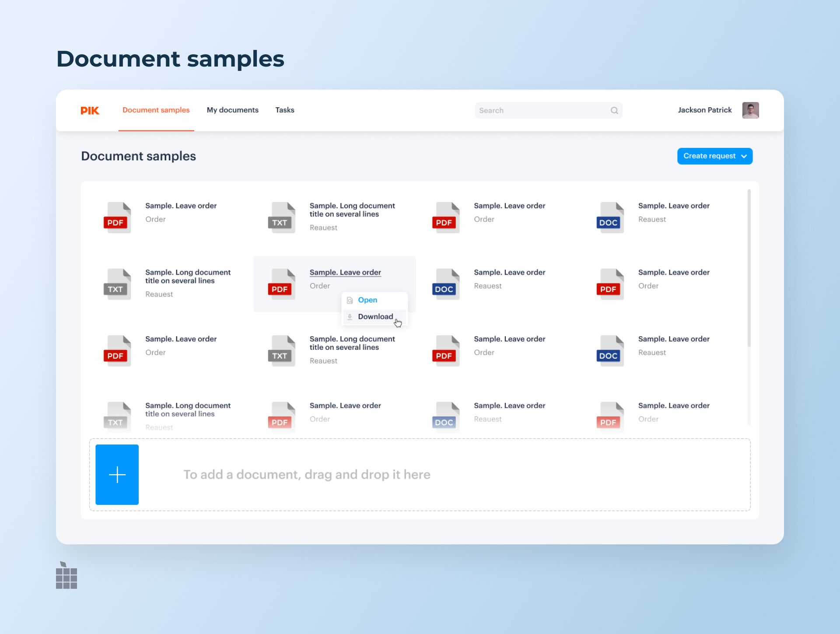This screenshot has height=634, width=840.
Task: Open second-row Long document title on several lines
Action: point(188,276)
